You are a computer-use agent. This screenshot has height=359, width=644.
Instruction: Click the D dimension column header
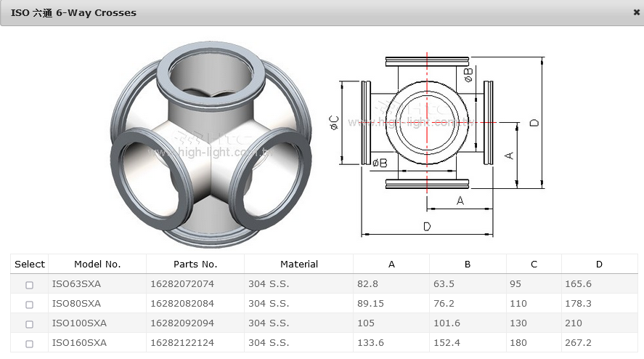(599, 265)
